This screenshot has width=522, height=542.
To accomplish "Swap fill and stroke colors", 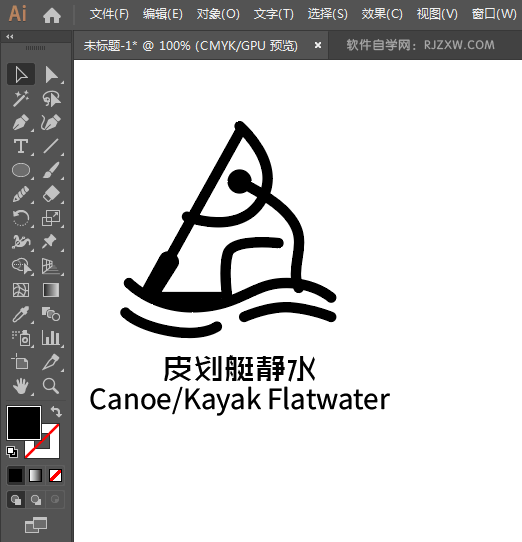I will click(56, 412).
